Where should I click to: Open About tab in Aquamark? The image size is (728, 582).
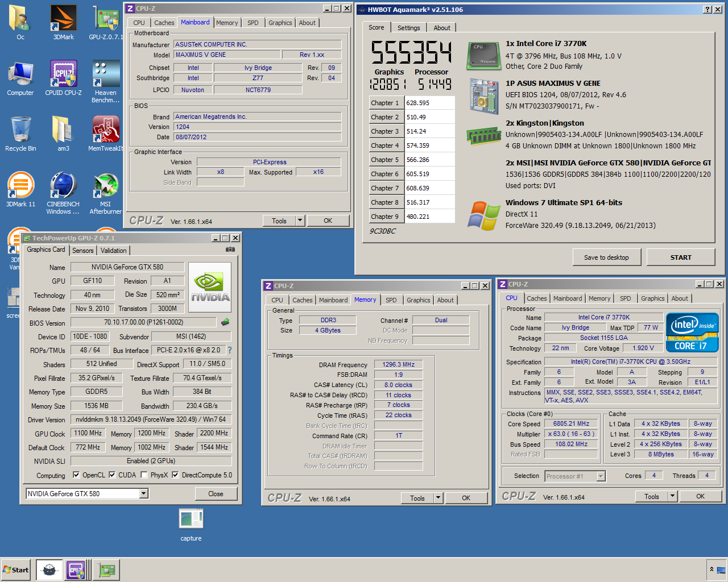[x=442, y=28]
